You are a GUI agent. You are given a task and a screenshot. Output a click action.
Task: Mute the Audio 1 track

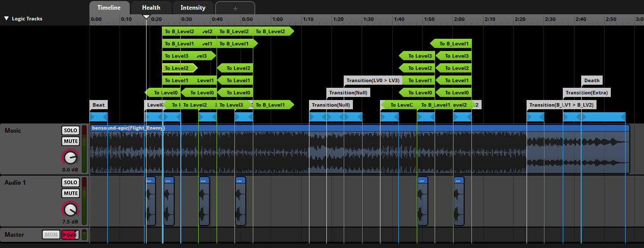click(70, 193)
